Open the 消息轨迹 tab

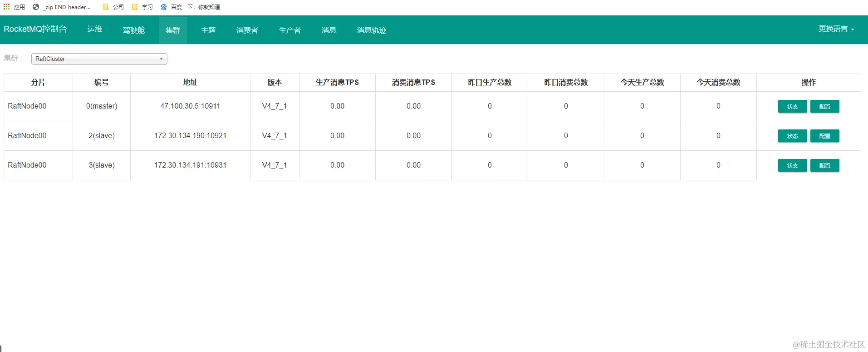372,30
